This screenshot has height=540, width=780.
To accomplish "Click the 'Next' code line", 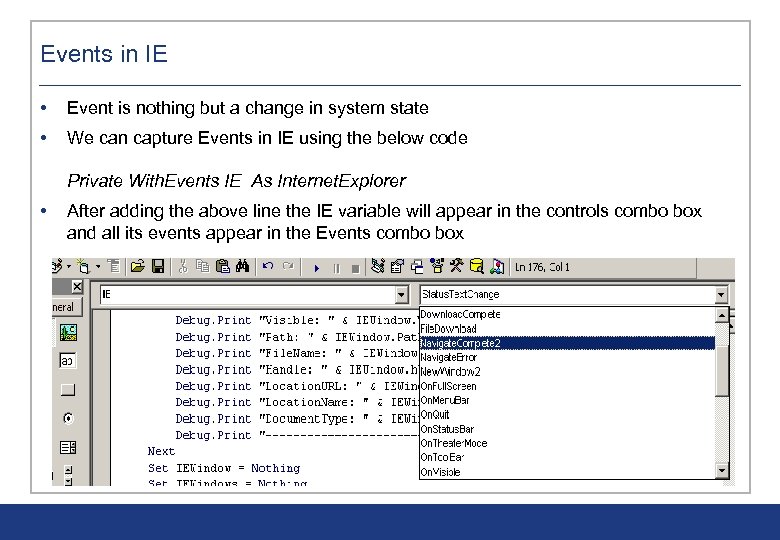I will [x=161, y=451].
